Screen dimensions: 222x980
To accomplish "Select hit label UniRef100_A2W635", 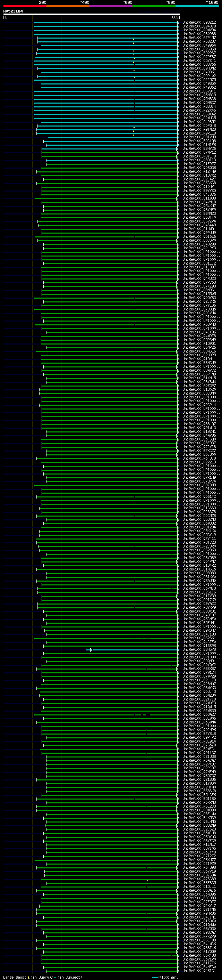I will pos(199,711).
